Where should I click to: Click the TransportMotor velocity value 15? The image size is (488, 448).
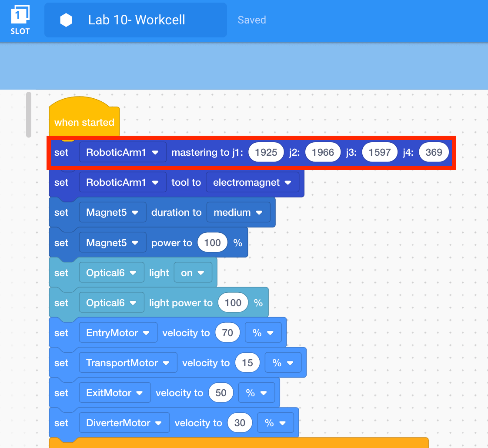(x=247, y=363)
